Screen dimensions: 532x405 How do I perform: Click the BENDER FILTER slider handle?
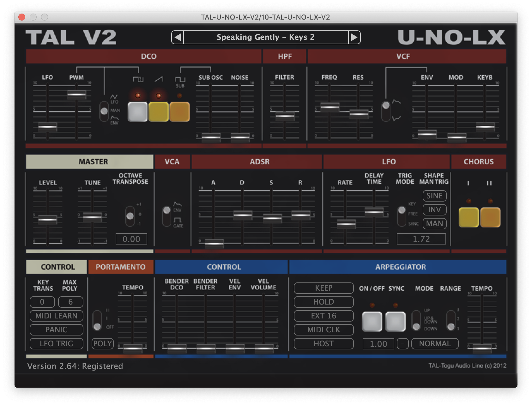tap(206, 348)
